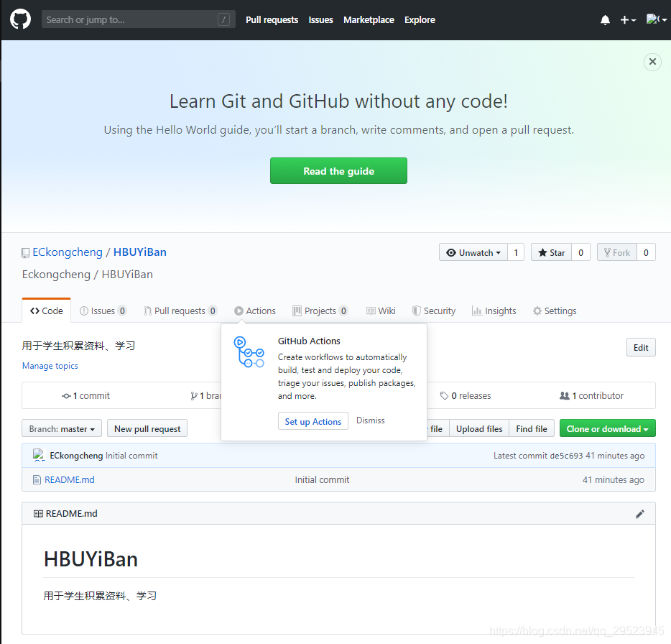Open the Projects tab
Viewport: 671px width, 644px height.
320,311
